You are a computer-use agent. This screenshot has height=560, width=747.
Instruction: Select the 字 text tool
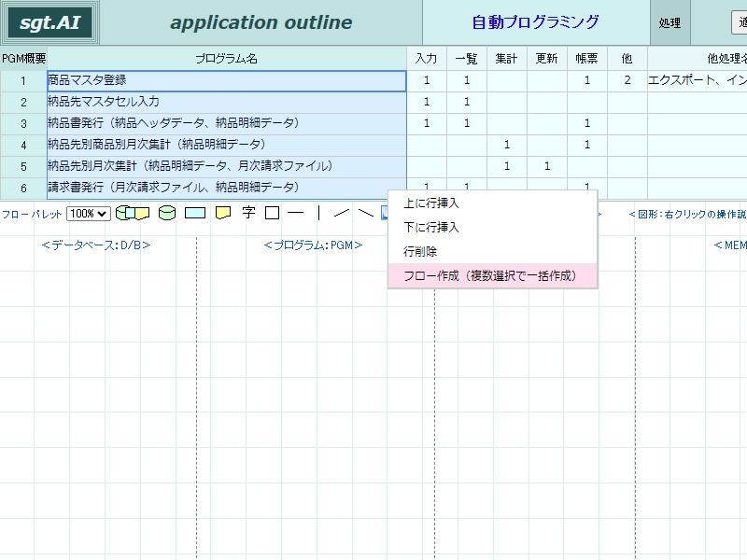click(248, 213)
